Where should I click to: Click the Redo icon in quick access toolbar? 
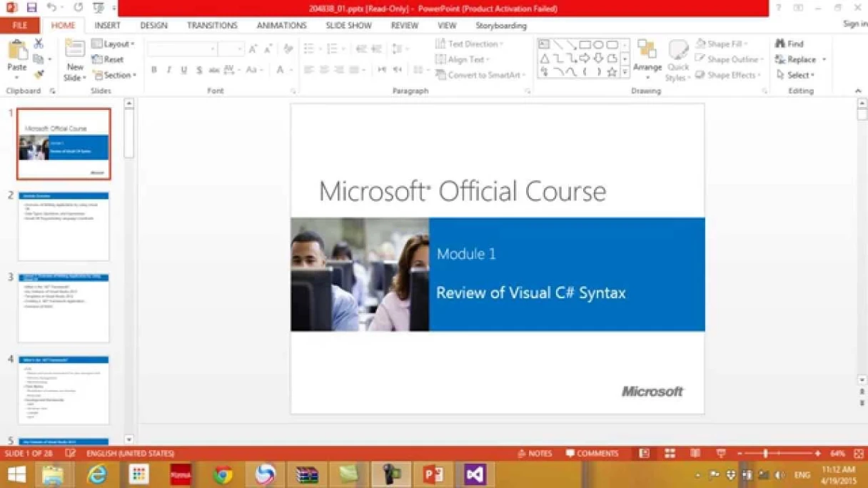click(x=78, y=8)
